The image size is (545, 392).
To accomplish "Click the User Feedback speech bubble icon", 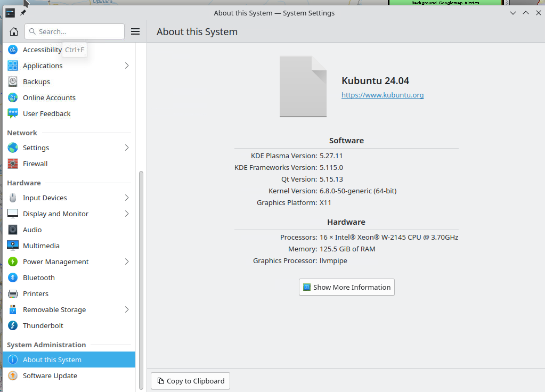I will [13, 113].
